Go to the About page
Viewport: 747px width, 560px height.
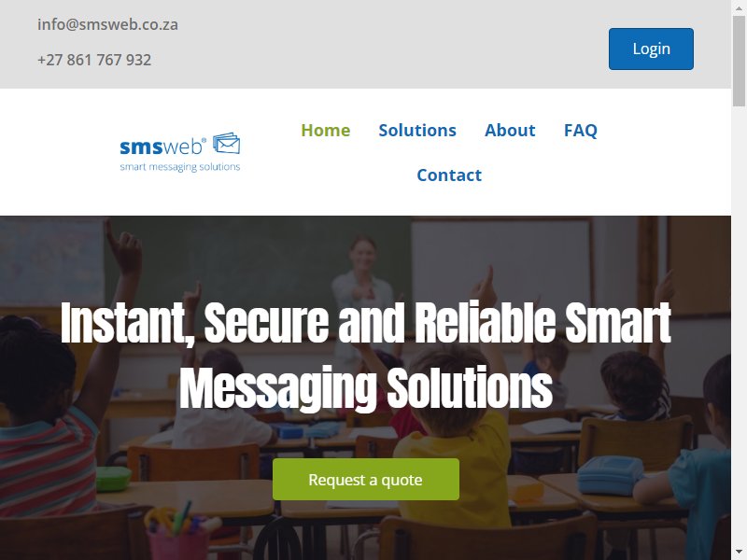point(510,130)
